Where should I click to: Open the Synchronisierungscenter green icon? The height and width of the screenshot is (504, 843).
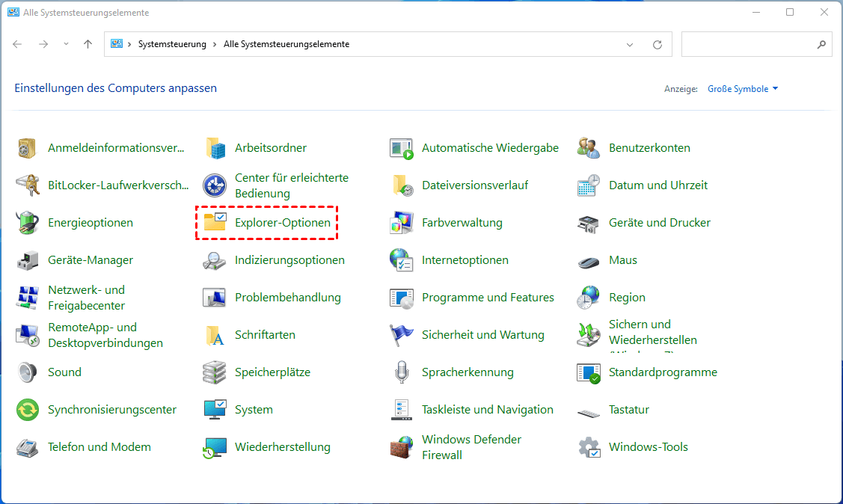click(27, 410)
